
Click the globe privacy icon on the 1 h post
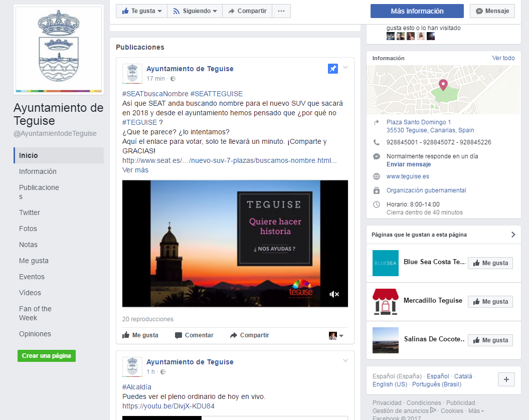(163, 372)
